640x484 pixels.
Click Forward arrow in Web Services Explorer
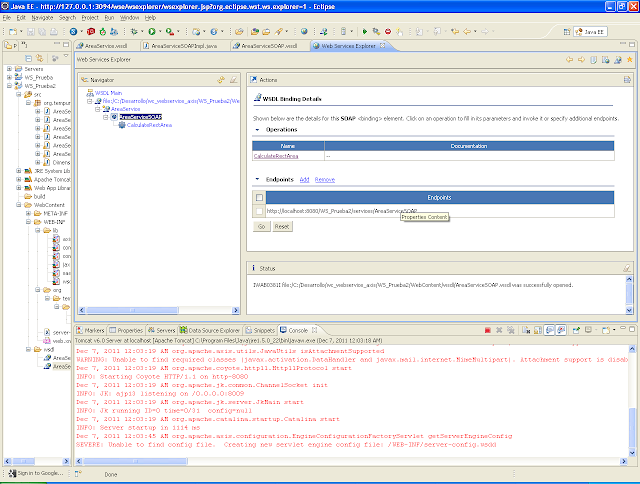click(581, 60)
